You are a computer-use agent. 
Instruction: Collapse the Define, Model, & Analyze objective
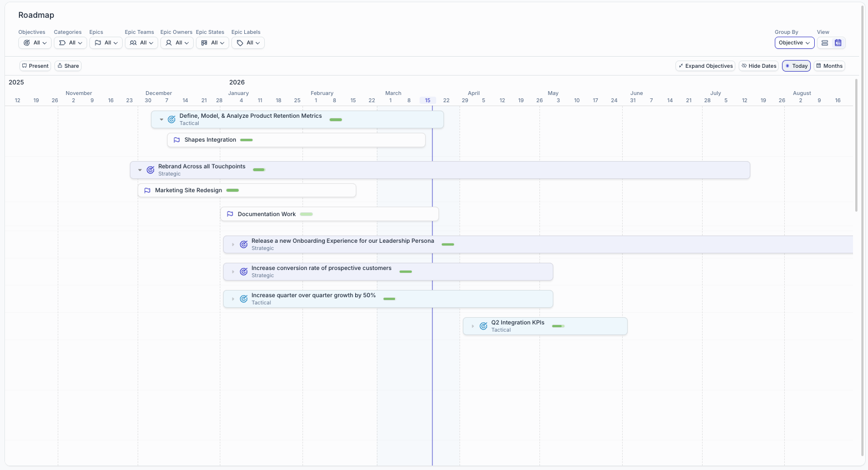tap(162, 119)
